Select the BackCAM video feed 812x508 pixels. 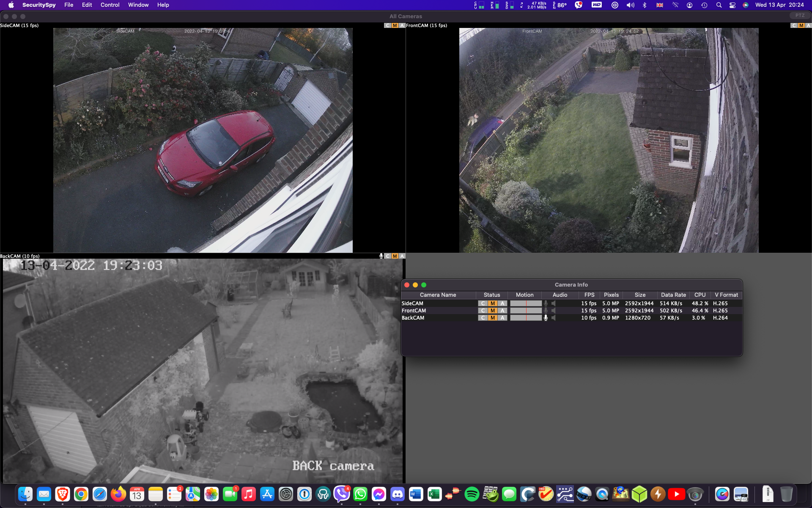coord(203,371)
